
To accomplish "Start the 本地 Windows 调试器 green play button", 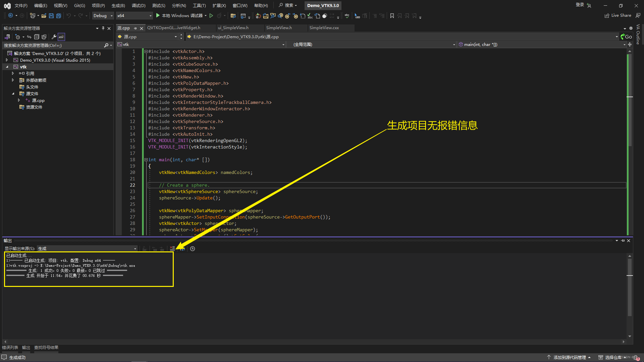I will click(x=158, y=16).
